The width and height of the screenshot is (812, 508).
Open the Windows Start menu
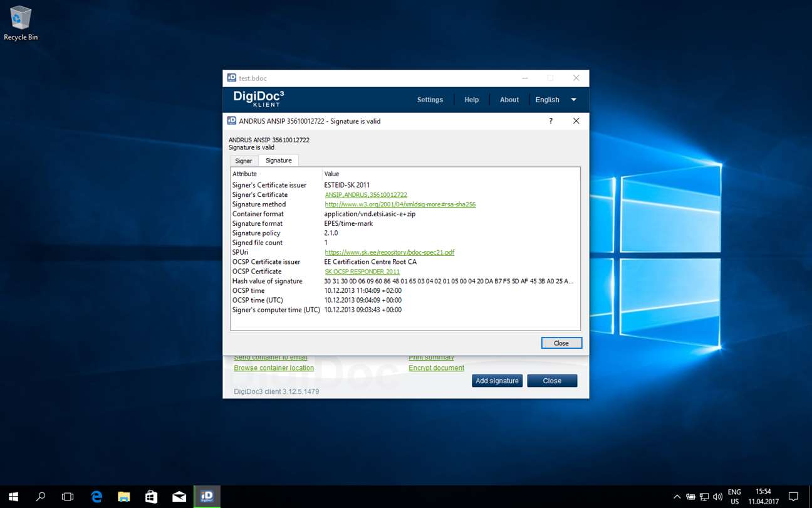(13, 497)
